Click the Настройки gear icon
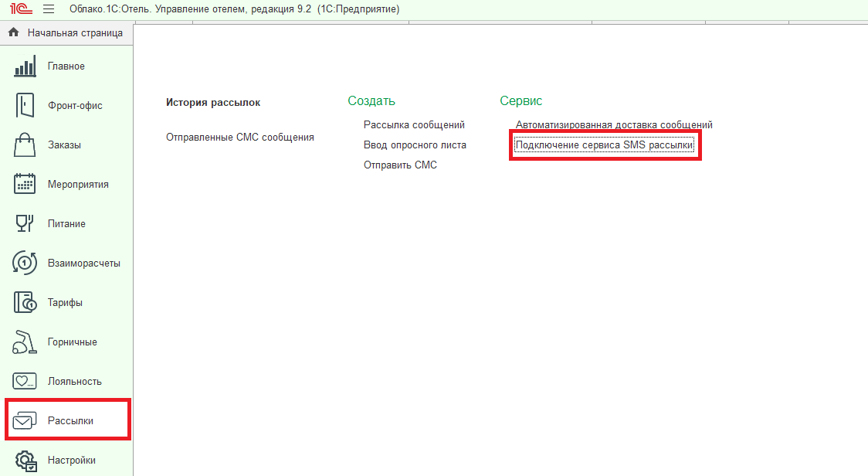This screenshot has height=476, width=868. [x=25, y=461]
